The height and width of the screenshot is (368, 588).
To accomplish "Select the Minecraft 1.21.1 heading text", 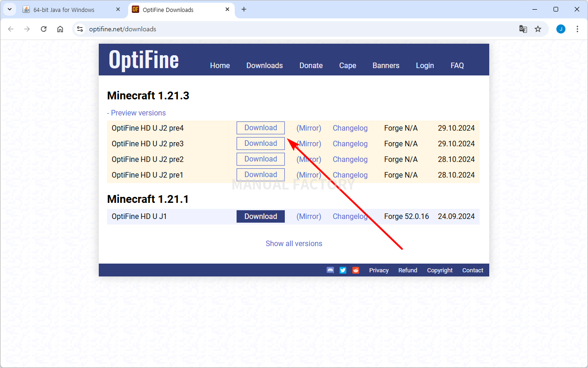I will pyautogui.click(x=148, y=199).
